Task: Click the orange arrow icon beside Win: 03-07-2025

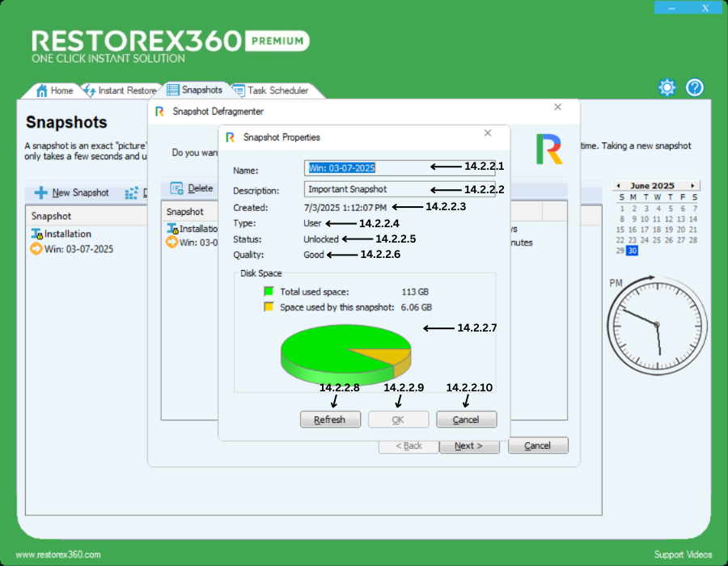Action: (x=36, y=249)
